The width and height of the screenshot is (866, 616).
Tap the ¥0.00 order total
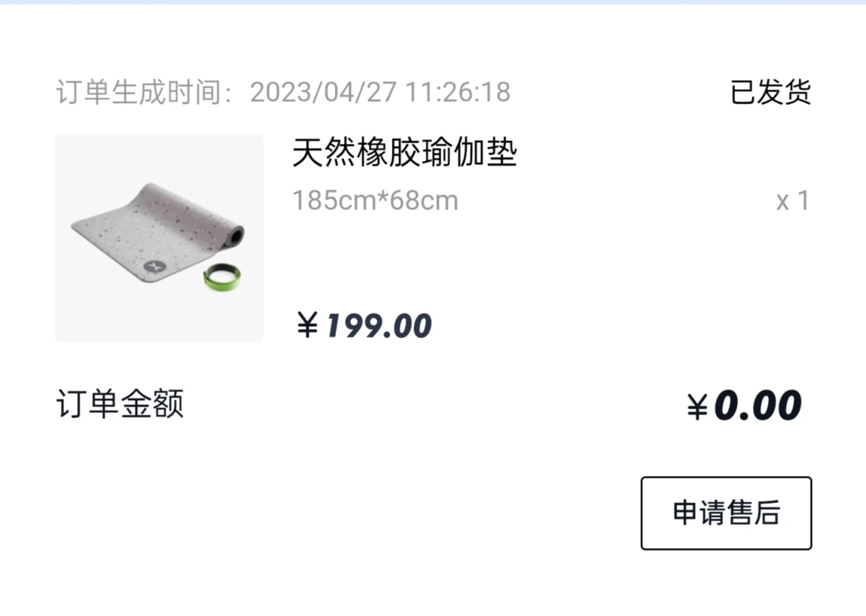point(744,405)
